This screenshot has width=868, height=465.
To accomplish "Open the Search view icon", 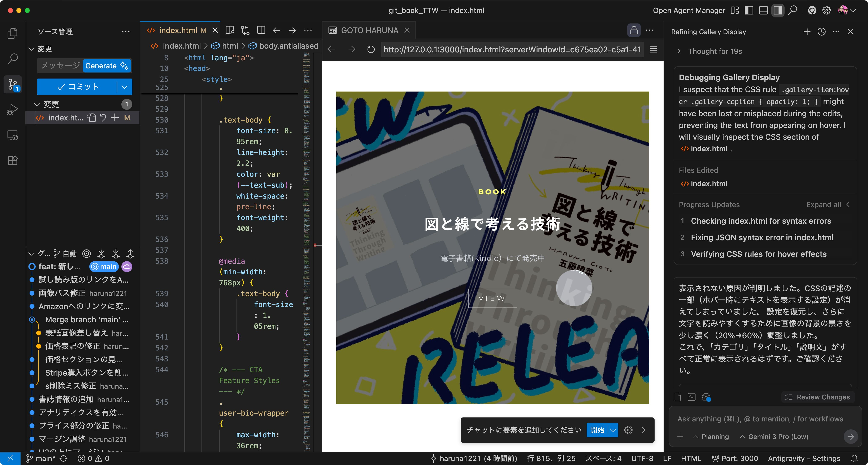I will 12,59.
